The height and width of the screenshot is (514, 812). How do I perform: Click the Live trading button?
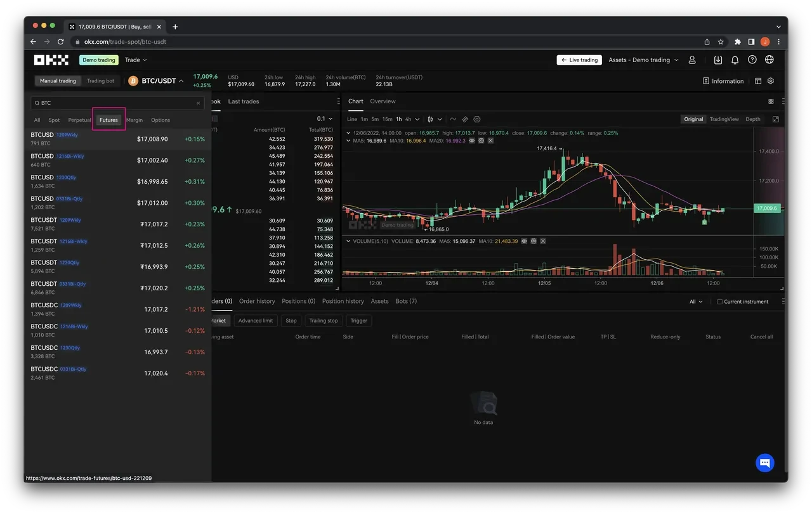[x=579, y=60]
